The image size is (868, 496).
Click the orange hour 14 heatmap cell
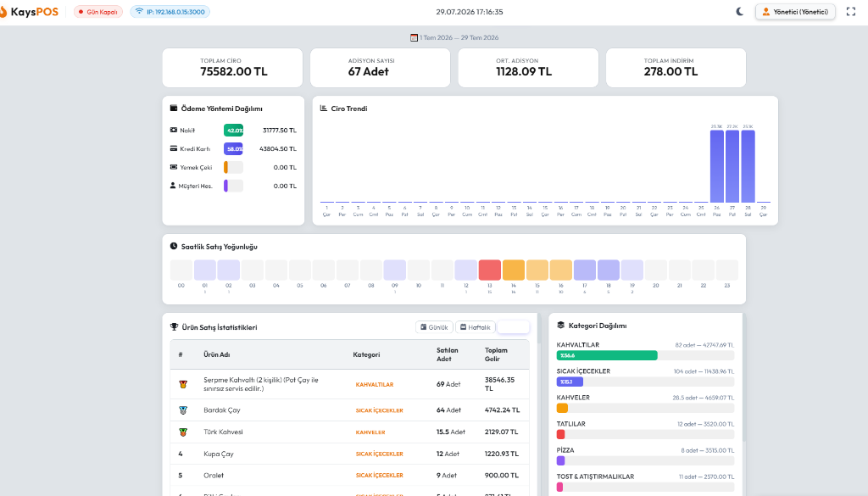513,270
